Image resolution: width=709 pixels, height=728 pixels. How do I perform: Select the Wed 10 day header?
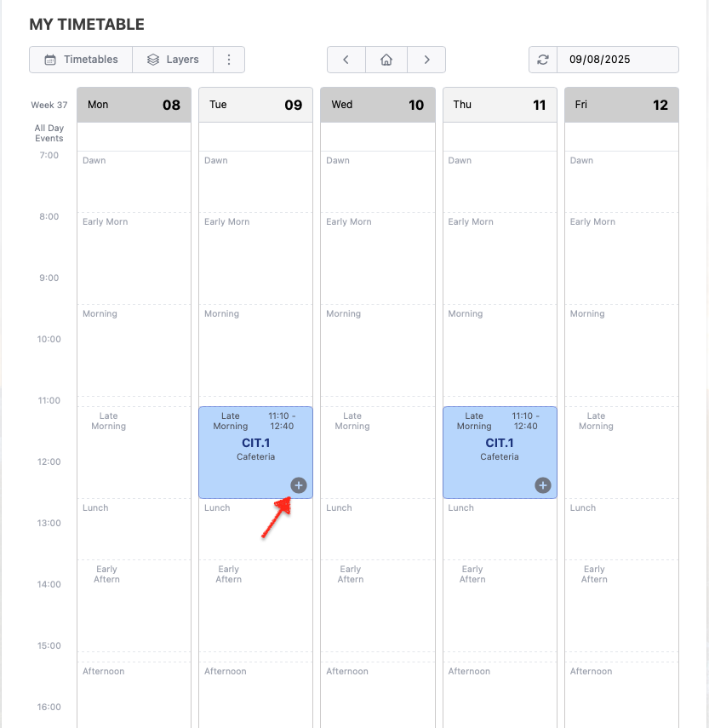coord(378,105)
